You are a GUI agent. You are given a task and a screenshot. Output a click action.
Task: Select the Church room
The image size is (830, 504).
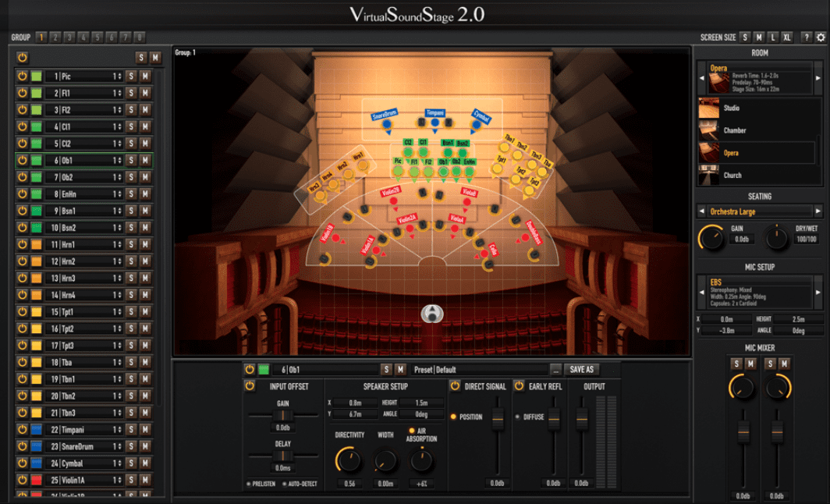click(756, 176)
